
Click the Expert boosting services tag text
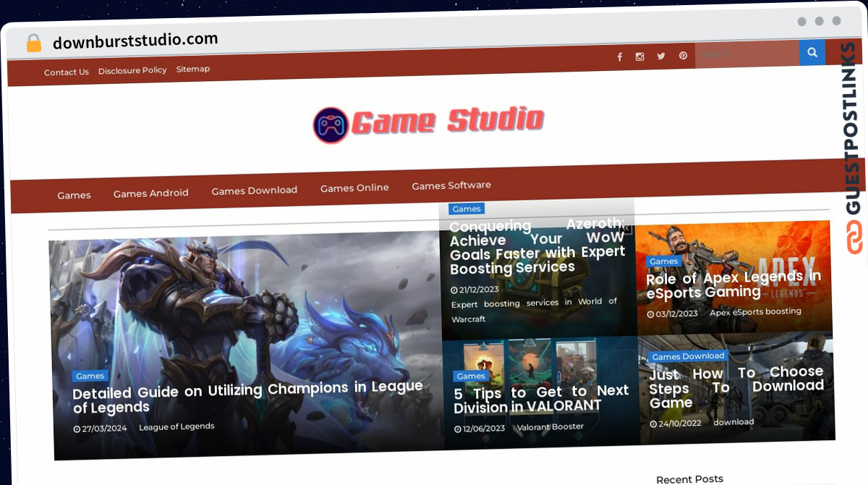[x=534, y=311]
